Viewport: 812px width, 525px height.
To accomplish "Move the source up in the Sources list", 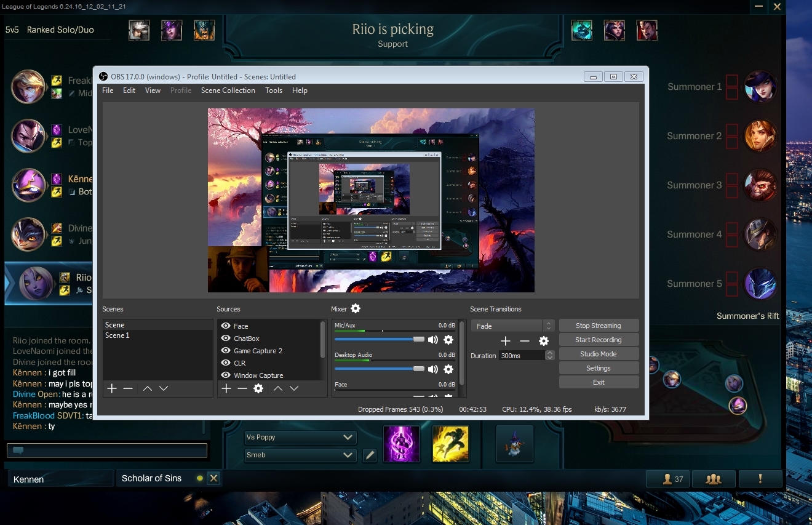I will coord(278,388).
